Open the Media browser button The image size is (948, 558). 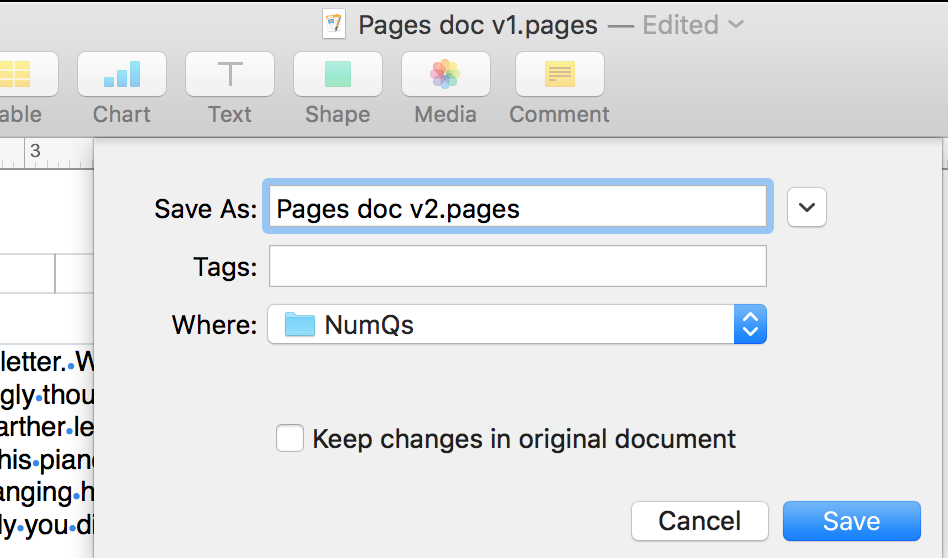point(445,75)
